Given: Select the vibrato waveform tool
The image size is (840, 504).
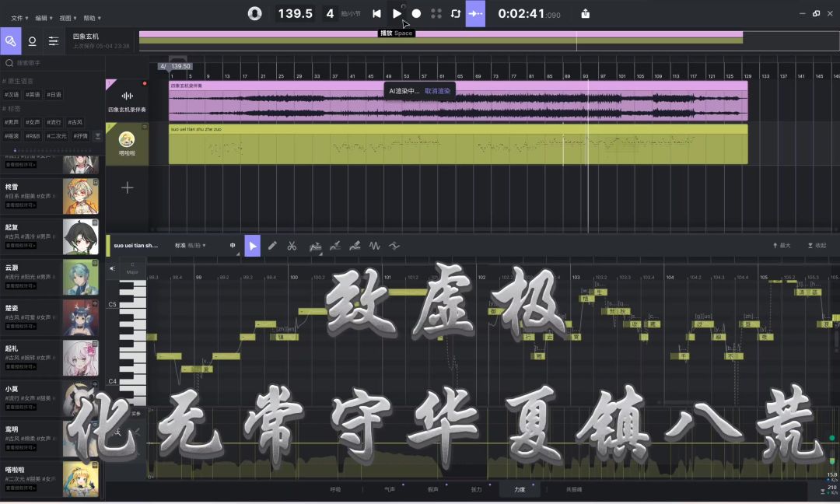Looking at the screenshot, I should (x=374, y=246).
